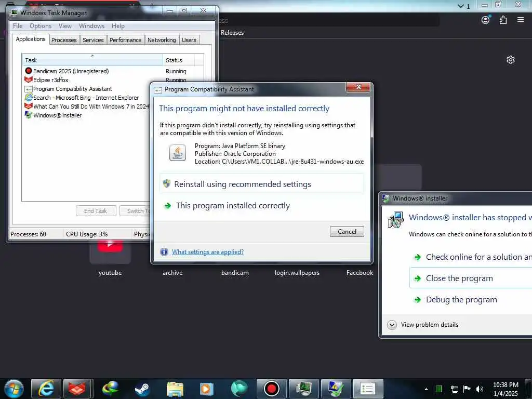
Task: Open the Windows Start orb
Action: pos(14,389)
